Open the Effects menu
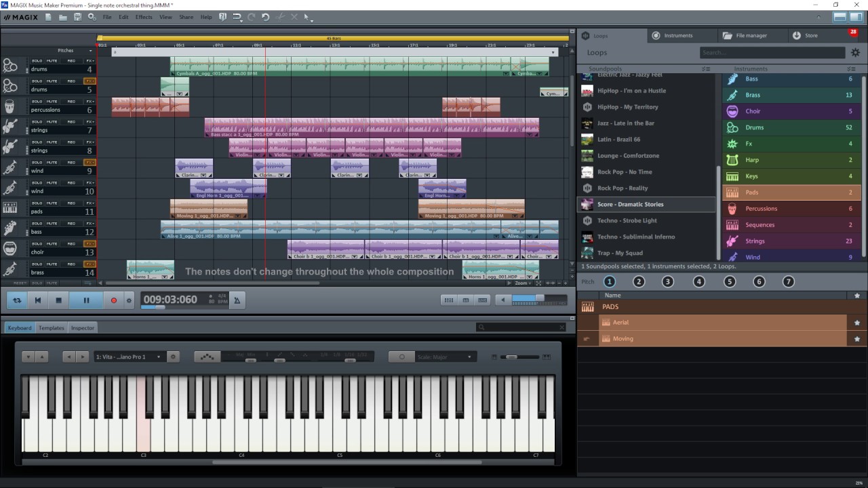The height and width of the screenshot is (488, 868). [144, 17]
